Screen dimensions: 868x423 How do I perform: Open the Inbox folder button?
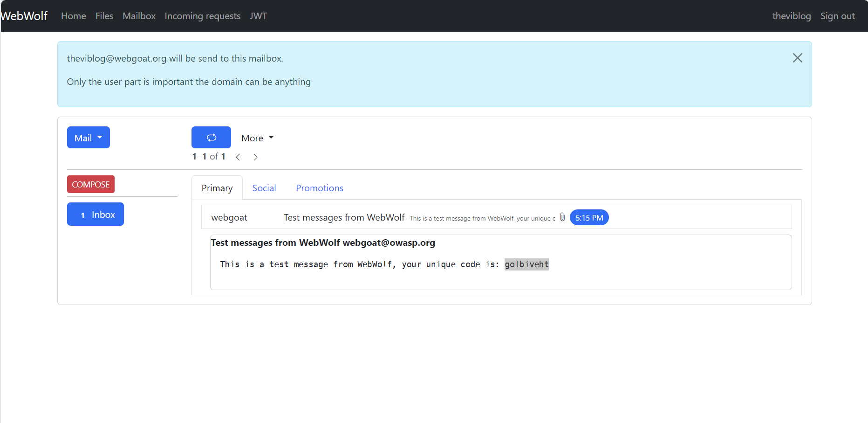point(96,215)
